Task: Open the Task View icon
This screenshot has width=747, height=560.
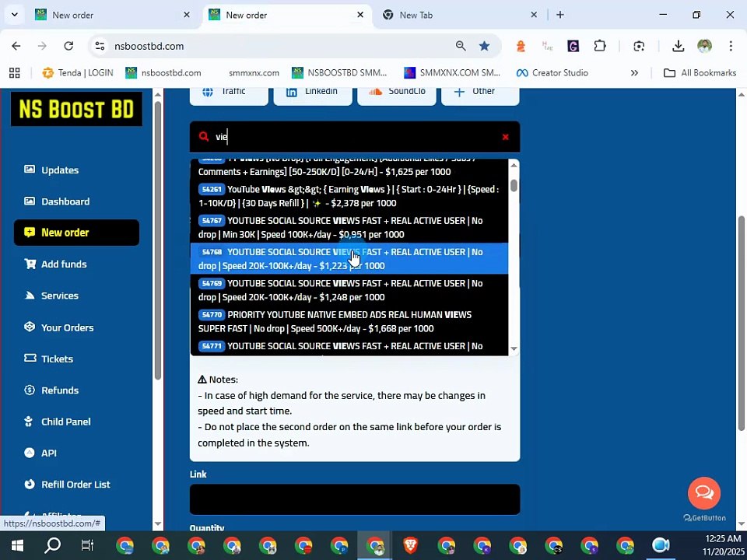Action: 88,545
